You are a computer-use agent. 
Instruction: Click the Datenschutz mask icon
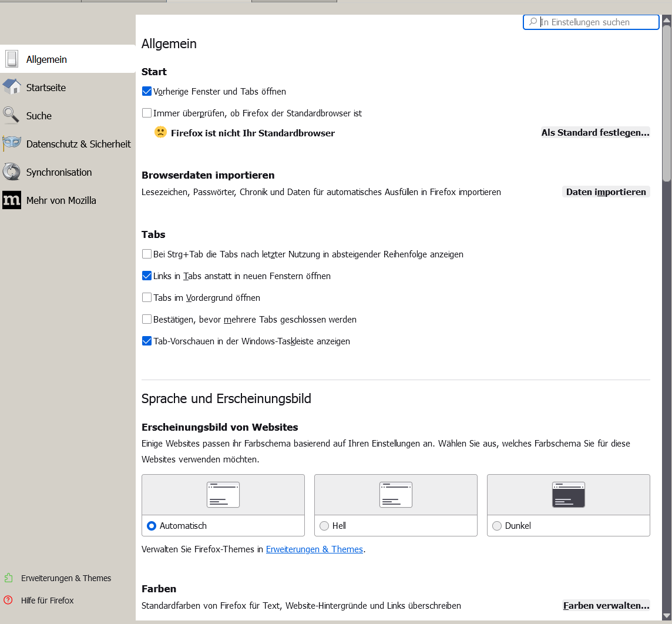[12, 143]
